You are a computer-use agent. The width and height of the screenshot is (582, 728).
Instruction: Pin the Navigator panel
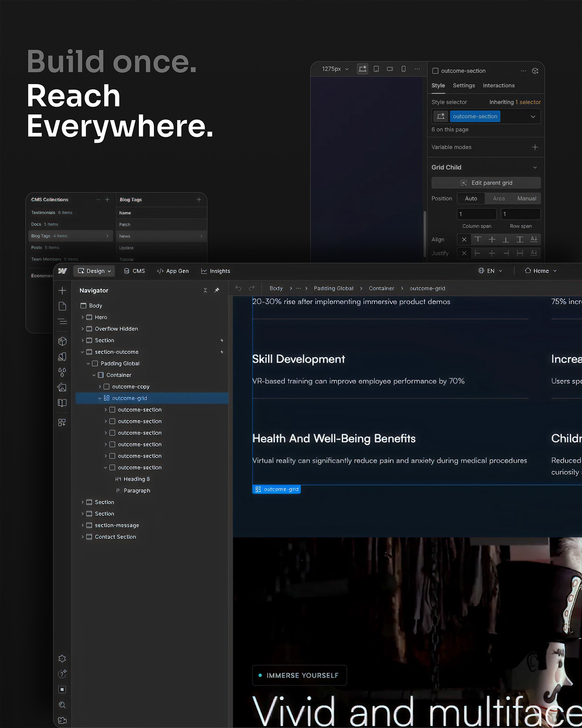[217, 290]
